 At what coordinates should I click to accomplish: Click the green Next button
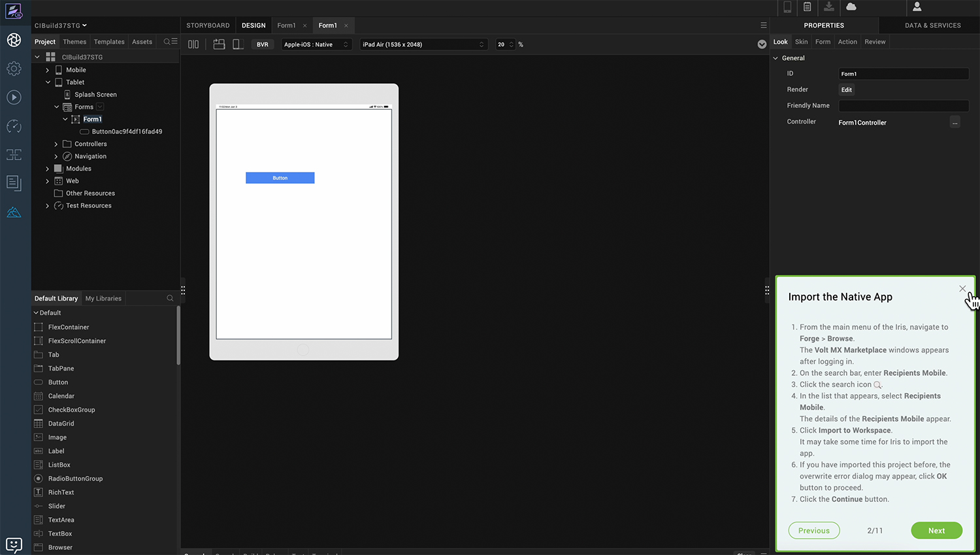point(936,531)
